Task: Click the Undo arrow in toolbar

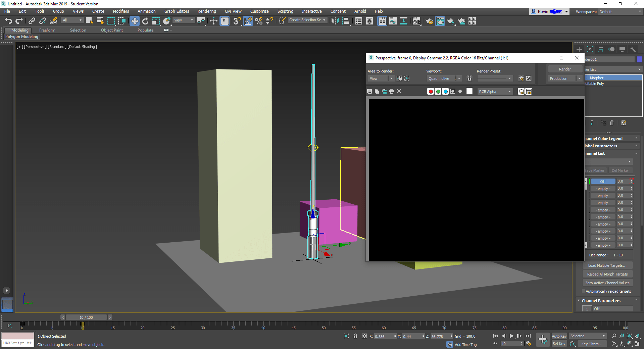Action: (x=8, y=21)
